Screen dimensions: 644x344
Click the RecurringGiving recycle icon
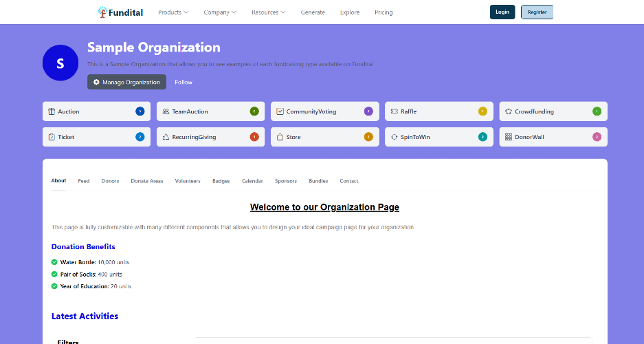coord(166,137)
